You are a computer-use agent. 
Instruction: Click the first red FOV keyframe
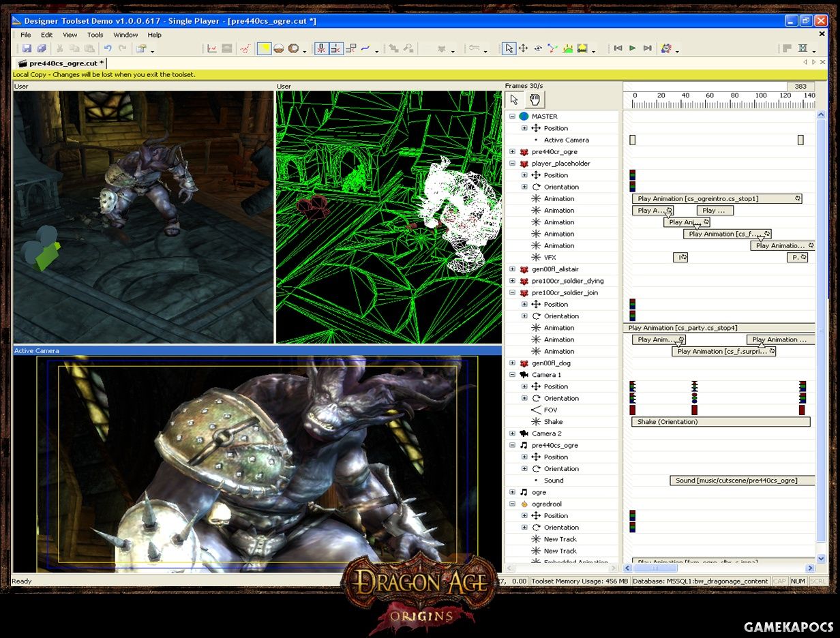tap(633, 410)
